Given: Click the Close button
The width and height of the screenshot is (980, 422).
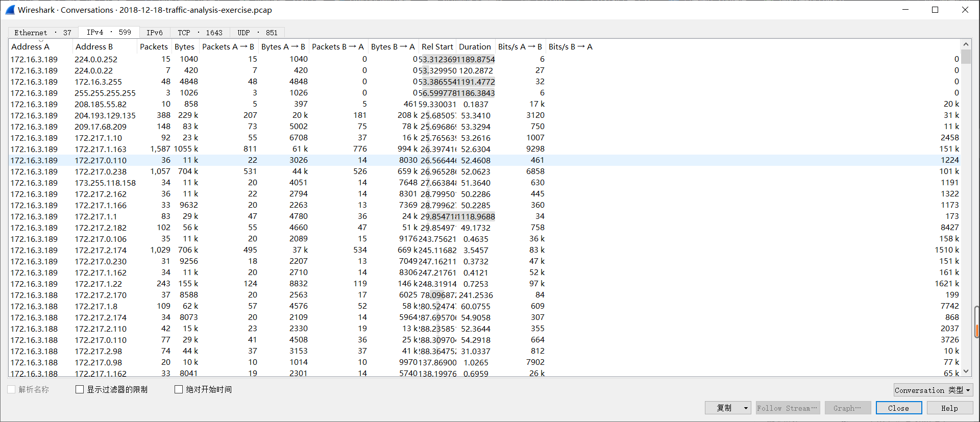Looking at the screenshot, I should click(898, 408).
